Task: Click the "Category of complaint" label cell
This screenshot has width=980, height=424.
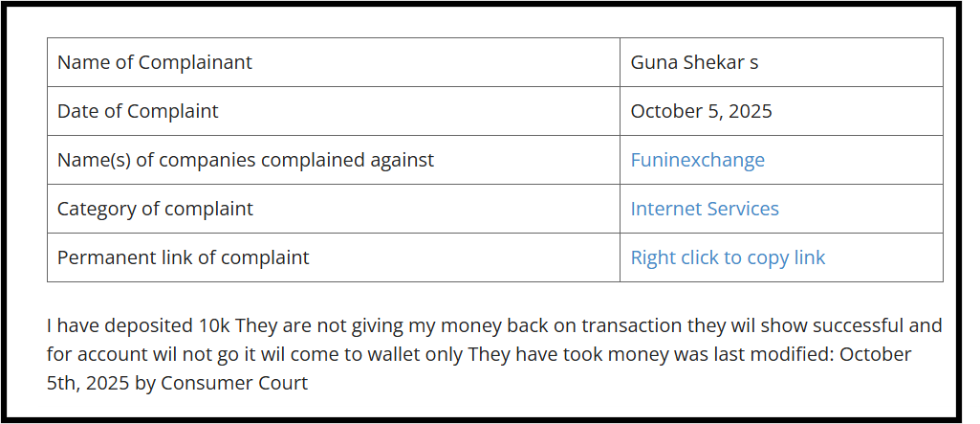Action: pyautogui.click(x=155, y=209)
